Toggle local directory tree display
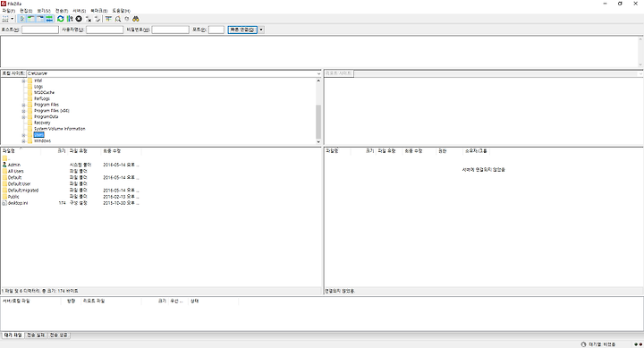 pyautogui.click(x=31, y=19)
